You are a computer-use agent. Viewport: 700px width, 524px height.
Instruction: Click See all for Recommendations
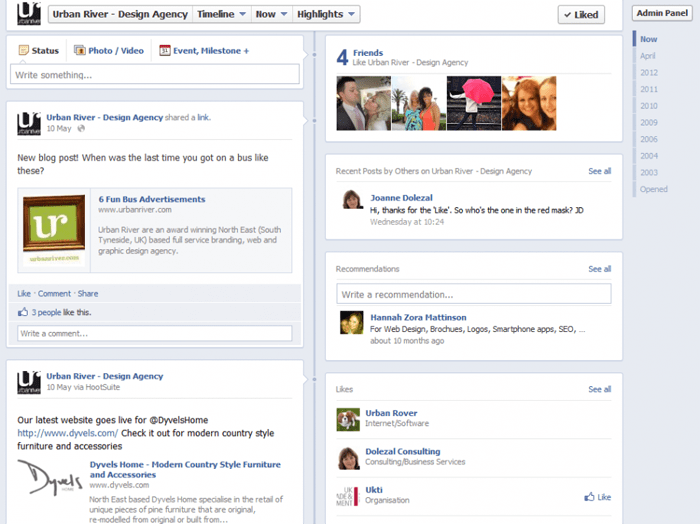click(x=600, y=269)
